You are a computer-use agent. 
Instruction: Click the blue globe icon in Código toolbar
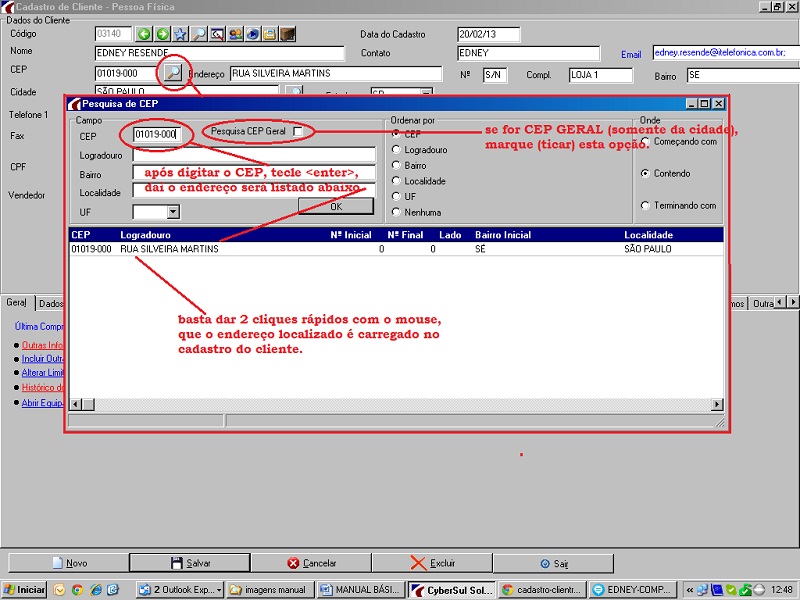(x=253, y=34)
